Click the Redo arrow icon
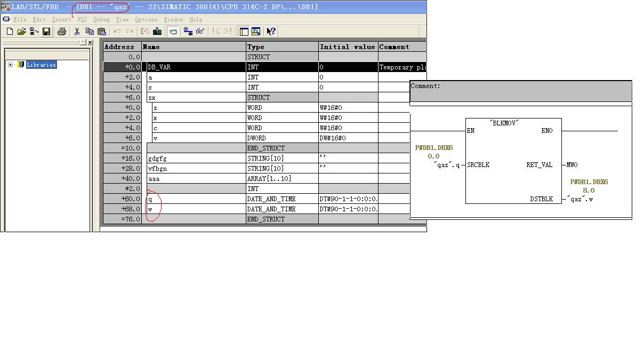 (x=130, y=31)
